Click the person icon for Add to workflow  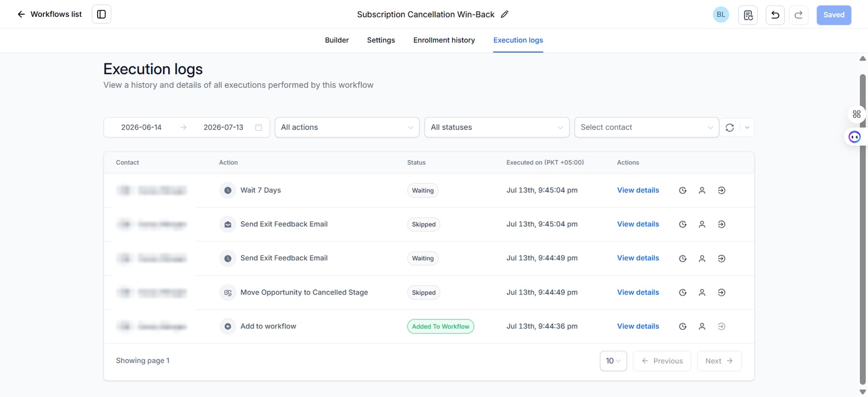point(702,326)
